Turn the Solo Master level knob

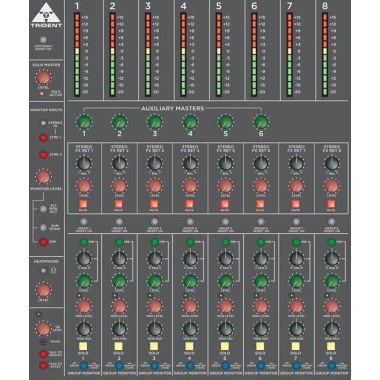click(43, 78)
